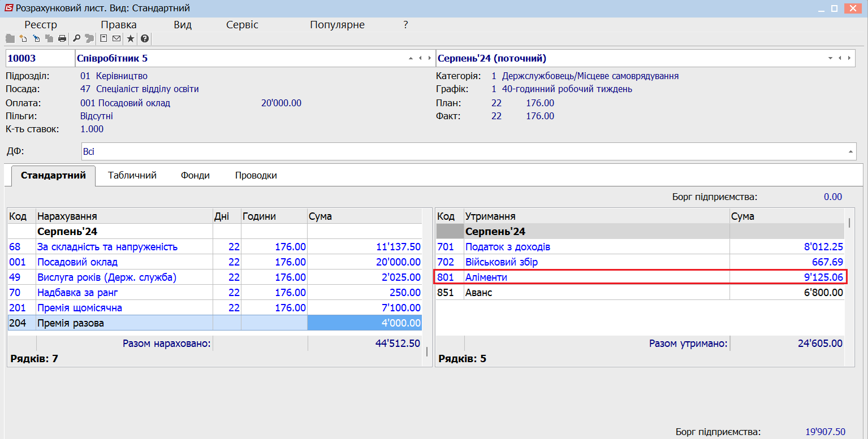Select the Премія щомісячна row
The width and height of the screenshot is (868, 439).
(x=214, y=308)
